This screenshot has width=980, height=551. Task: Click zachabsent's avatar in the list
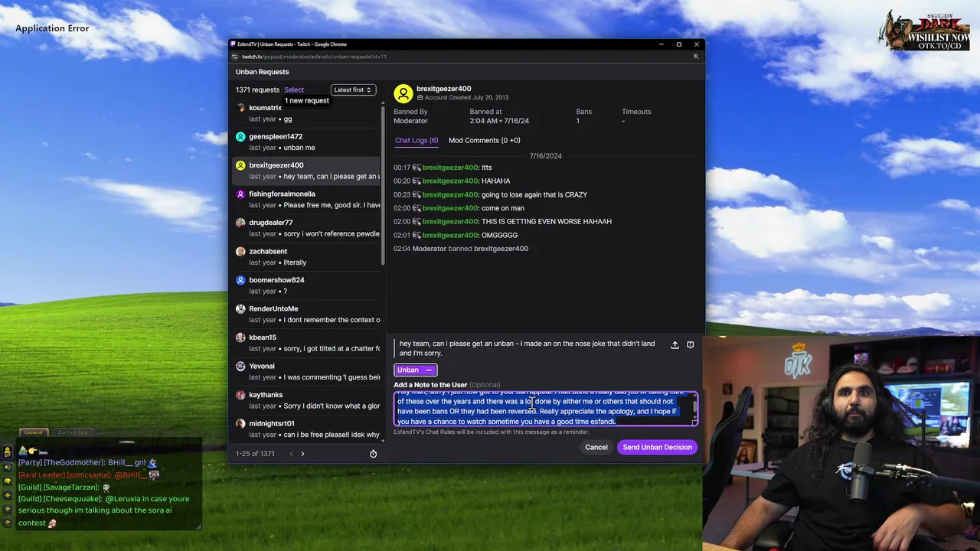(240, 251)
